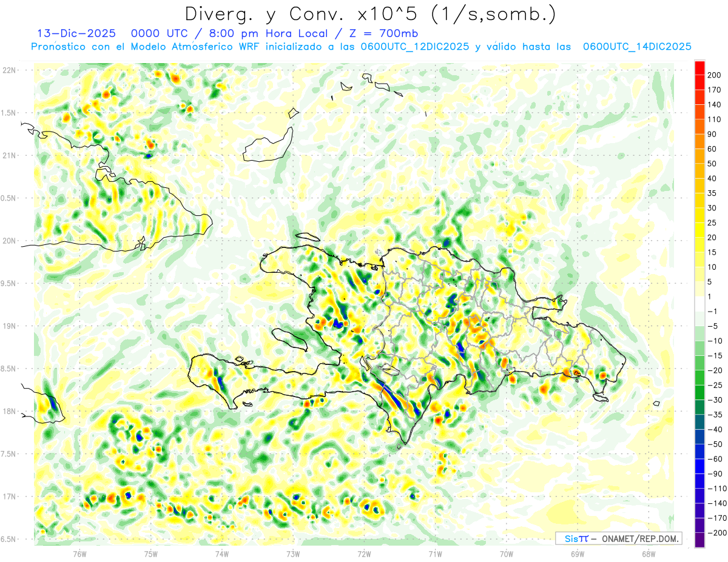Click the 21N latitude label
The image size is (728, 562).
pyautogui.click(x=8, y=155)
